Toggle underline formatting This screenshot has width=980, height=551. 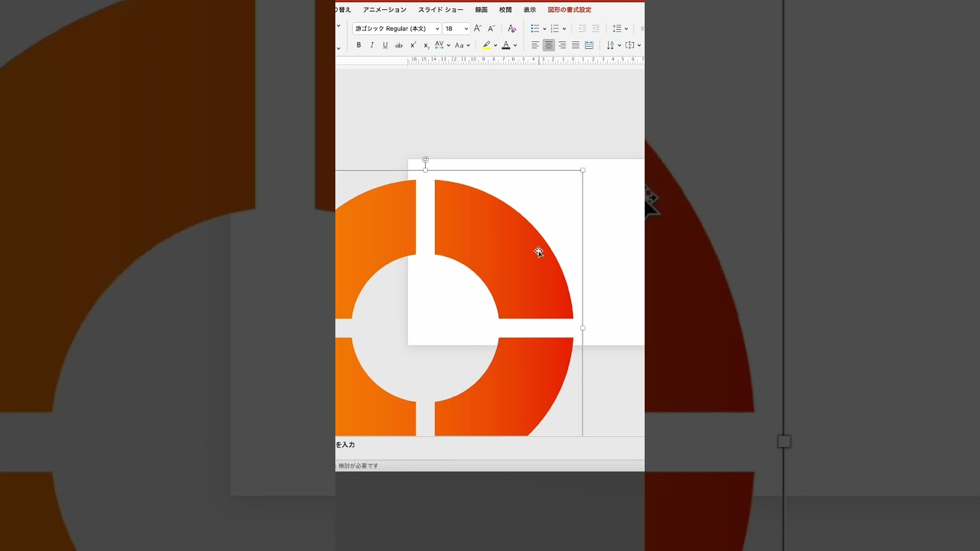385,45
